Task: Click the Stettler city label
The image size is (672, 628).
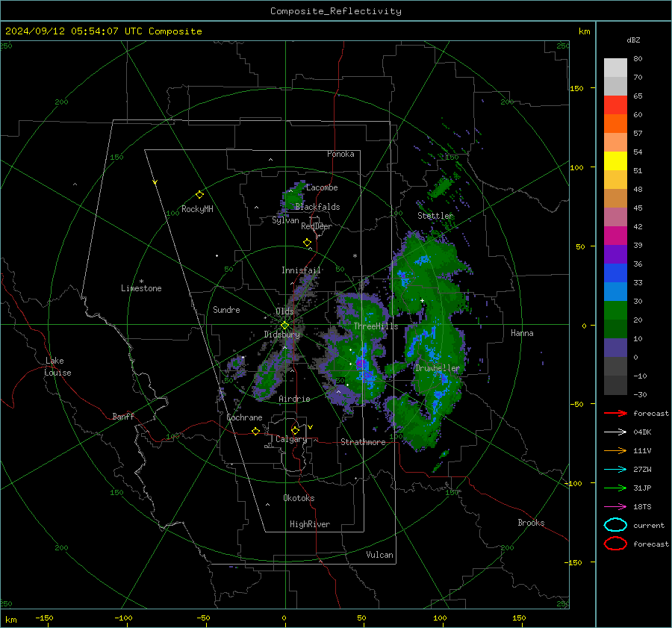Action: point(435,216)
